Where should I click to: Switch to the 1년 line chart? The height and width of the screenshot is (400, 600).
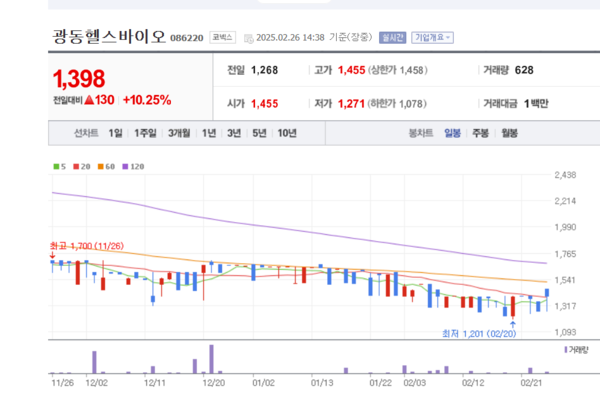[209, 133]
